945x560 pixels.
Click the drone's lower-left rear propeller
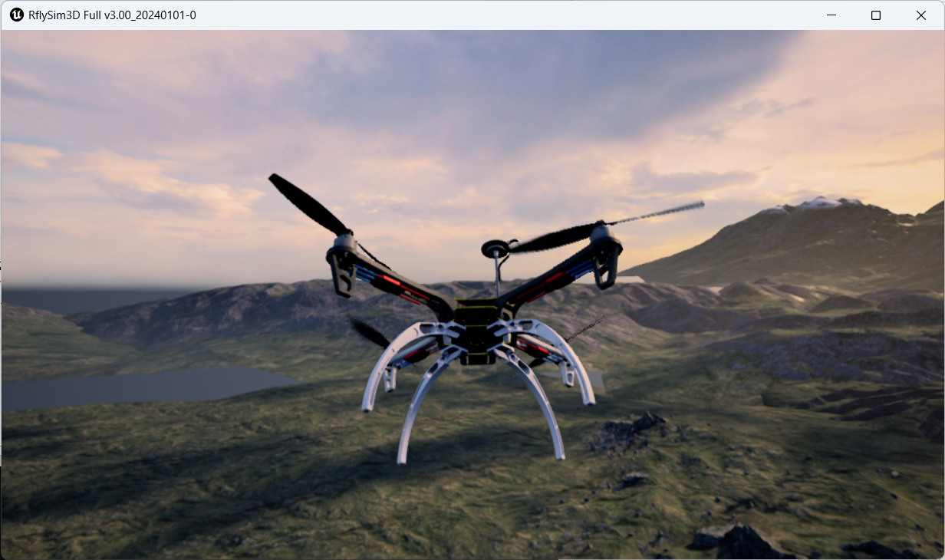click(368, 332)
